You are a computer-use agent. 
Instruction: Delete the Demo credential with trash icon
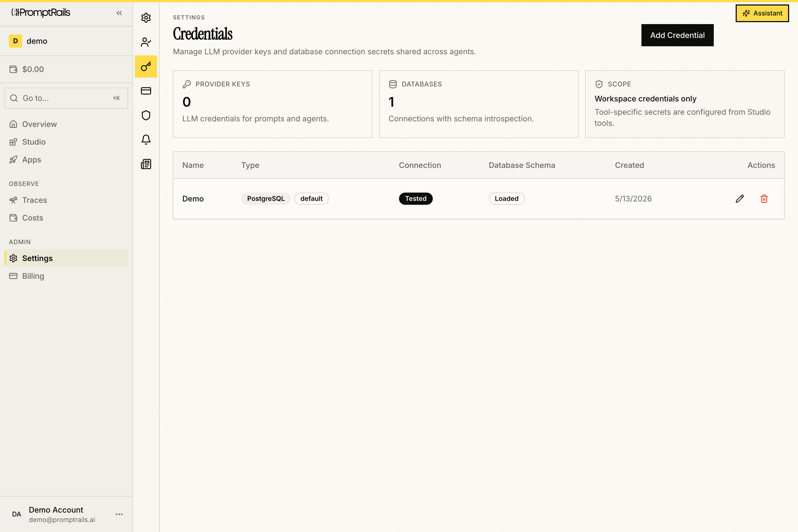point(764,199)
